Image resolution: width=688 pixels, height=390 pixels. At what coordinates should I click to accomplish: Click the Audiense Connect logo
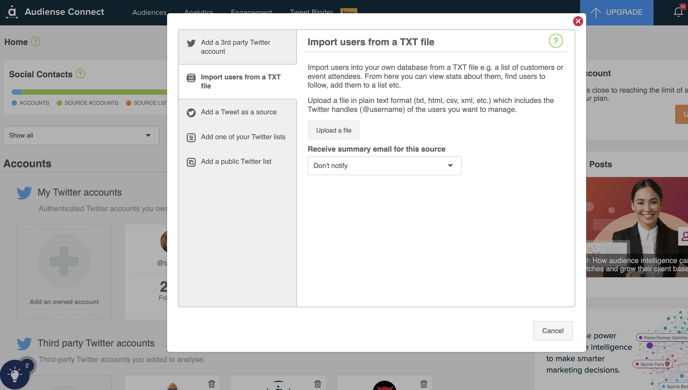(56, 12)
